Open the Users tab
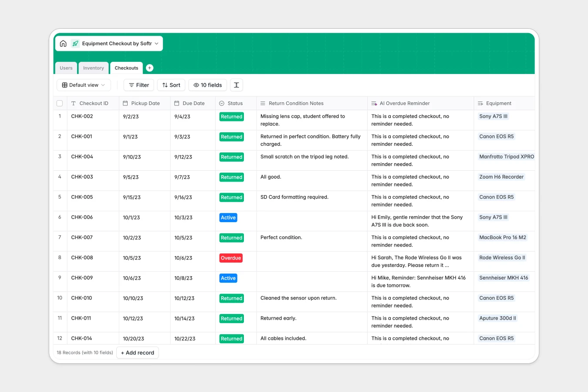Image resolution: width=588 pixels, height=392 pixels. coord(66,68)
